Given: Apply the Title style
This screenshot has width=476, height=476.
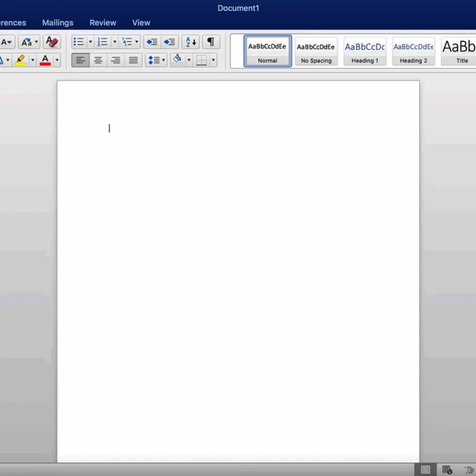Looking at the screenshot, I should tap(459, 51).
